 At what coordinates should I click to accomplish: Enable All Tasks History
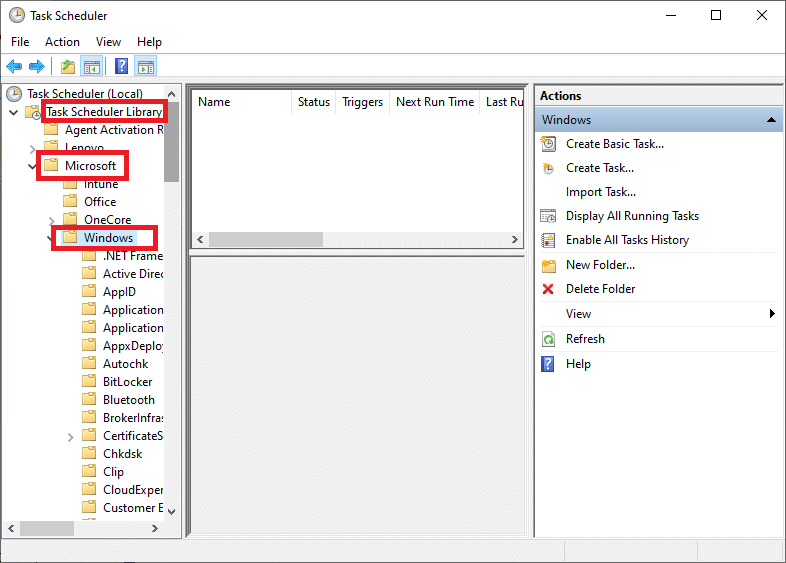(626, 240)
